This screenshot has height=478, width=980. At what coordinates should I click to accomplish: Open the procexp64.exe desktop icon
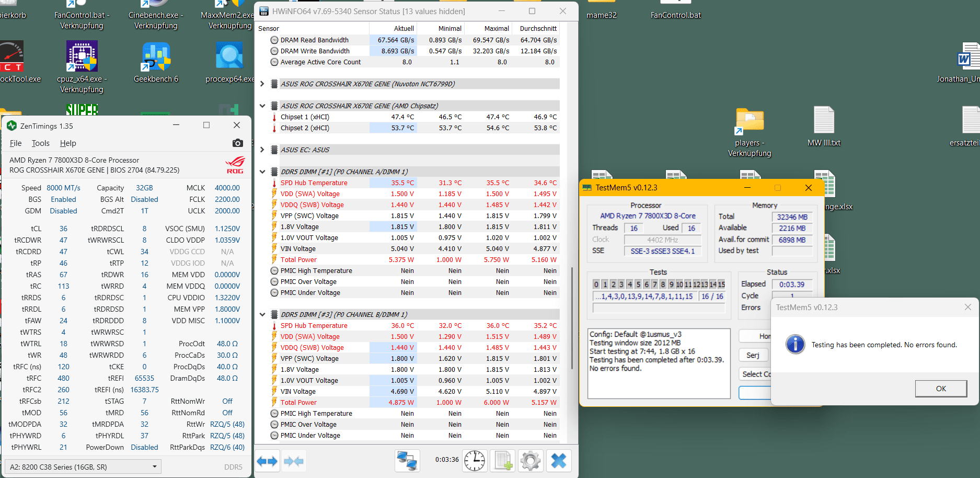(x=230, y=56)
